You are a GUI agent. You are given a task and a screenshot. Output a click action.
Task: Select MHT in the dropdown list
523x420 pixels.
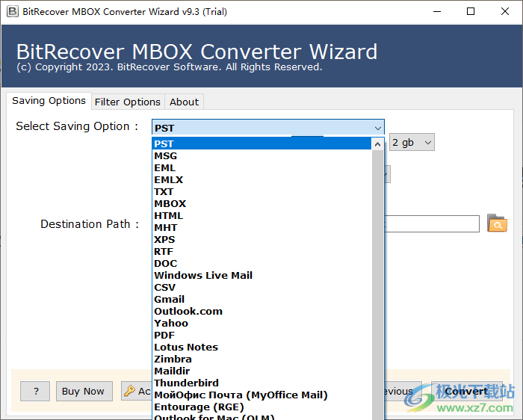261,227
